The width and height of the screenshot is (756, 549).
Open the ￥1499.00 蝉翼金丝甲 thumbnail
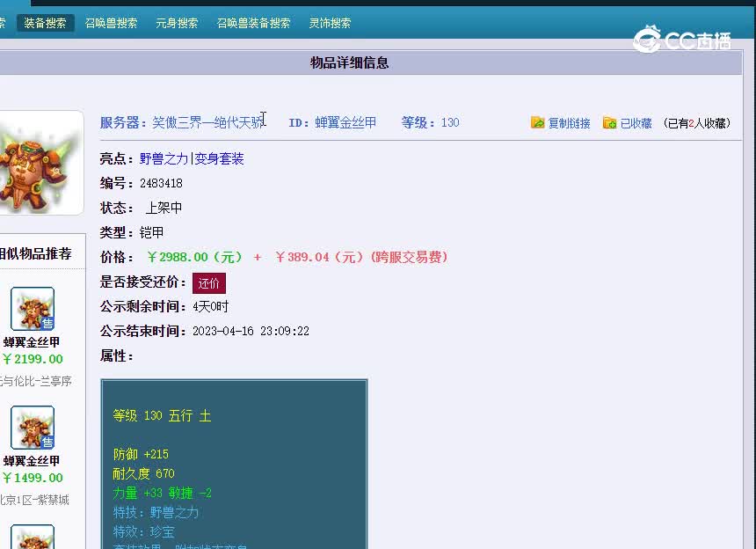click(x=33, y=428)
